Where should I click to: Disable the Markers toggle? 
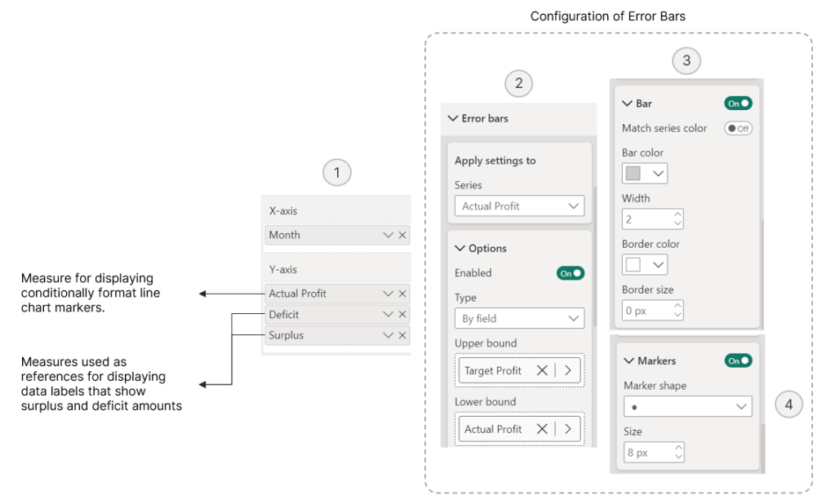(738, 360)
